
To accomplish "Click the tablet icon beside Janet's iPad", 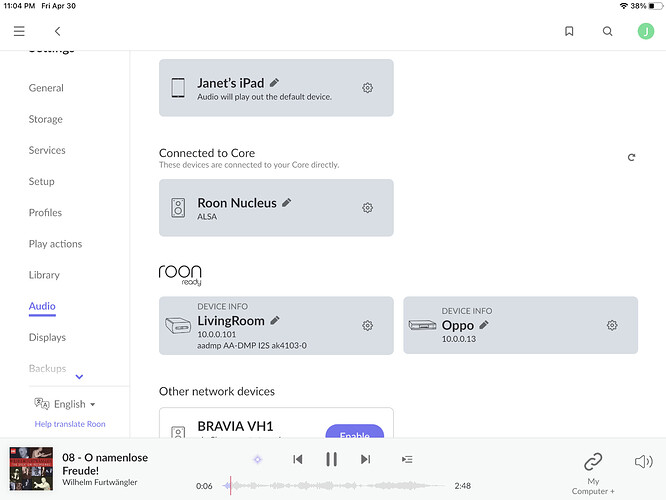I will tap(178, 88).
